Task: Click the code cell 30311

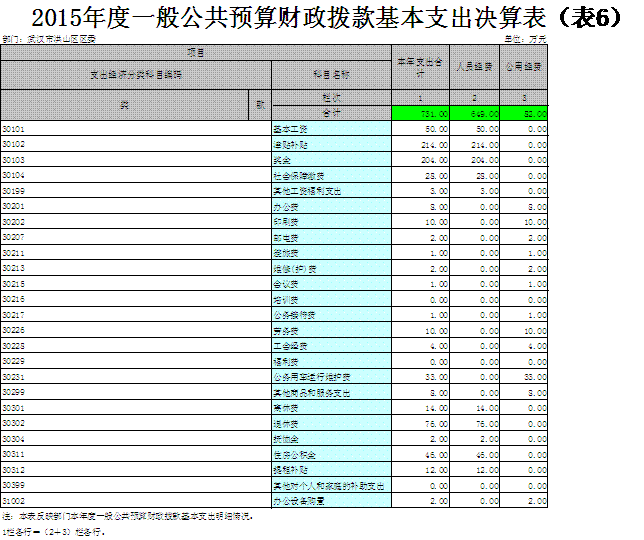Action: pyautogui.click(x=15, y=454)
